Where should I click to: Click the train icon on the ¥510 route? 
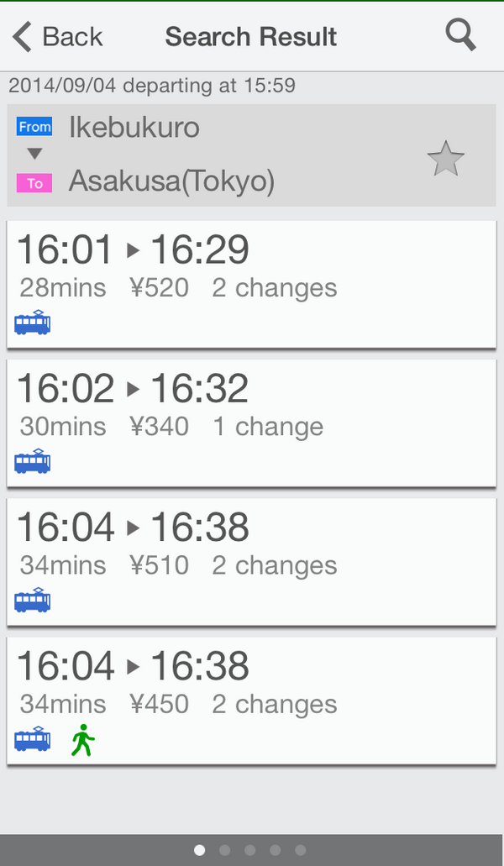coord(32,600)
